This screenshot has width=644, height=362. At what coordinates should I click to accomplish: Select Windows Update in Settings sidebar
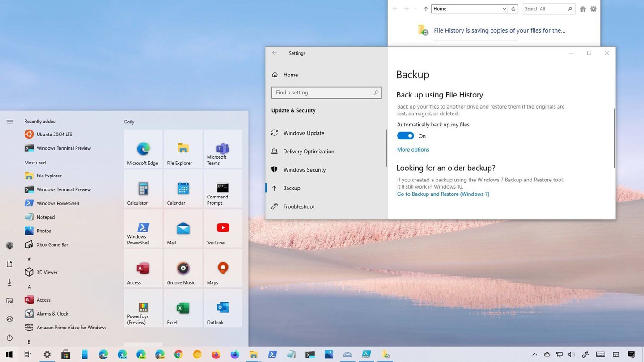pyautogui.click(x=304, y=133)
